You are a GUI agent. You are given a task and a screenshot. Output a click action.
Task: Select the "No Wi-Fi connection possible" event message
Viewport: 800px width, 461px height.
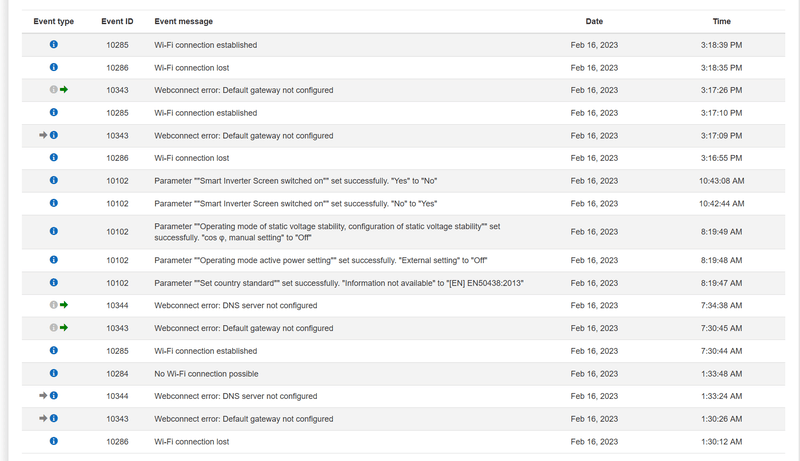206,374
